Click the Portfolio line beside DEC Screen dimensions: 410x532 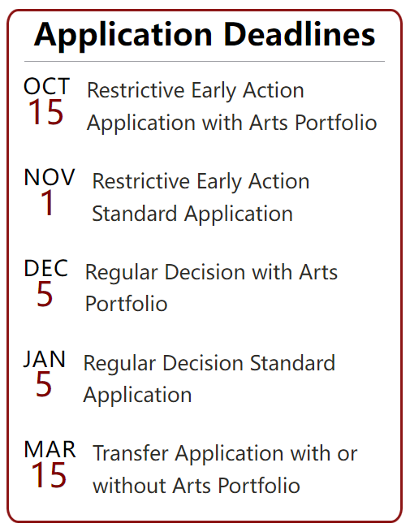point(126,304)
